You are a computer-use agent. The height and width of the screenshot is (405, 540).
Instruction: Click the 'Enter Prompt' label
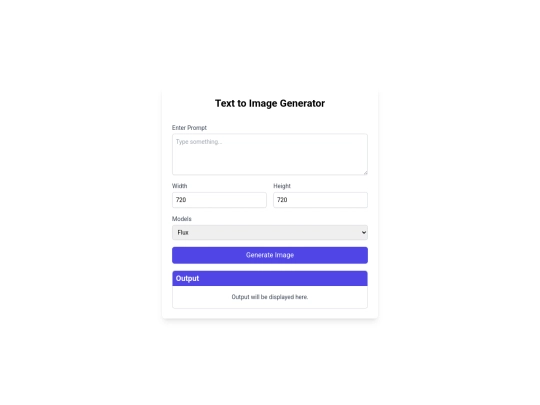point(189,128)
